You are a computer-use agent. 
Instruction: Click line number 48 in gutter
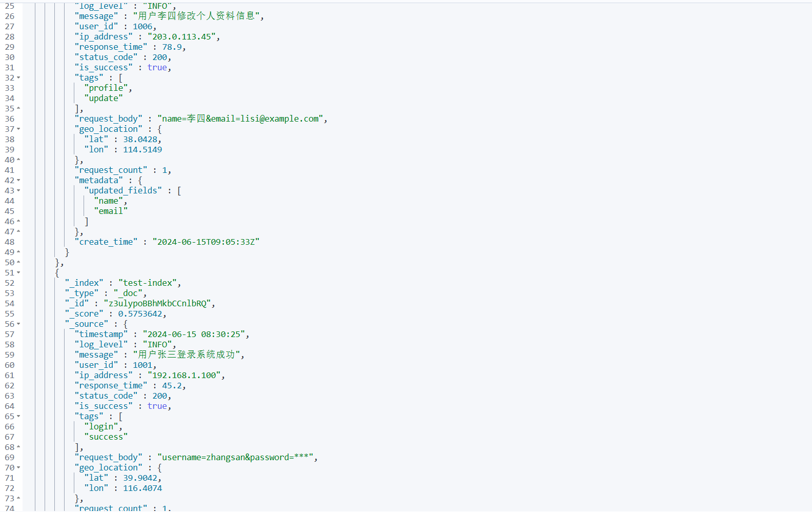click(x=10, y=242)
